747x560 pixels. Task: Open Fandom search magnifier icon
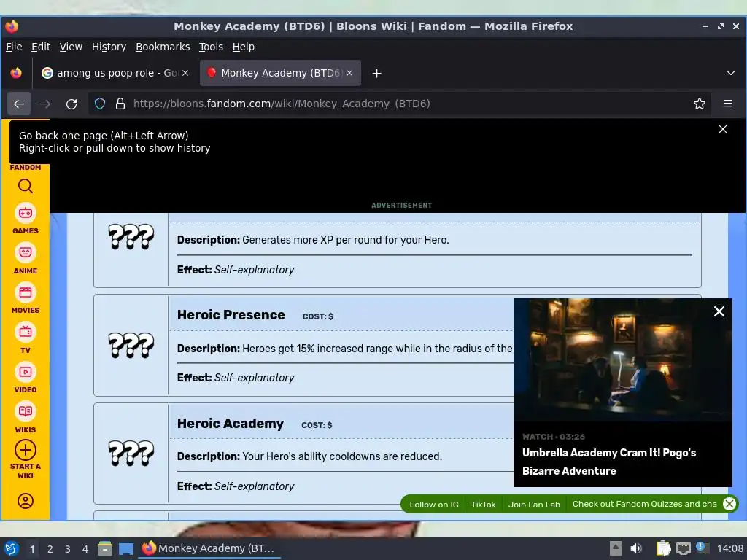pos(26,186)
